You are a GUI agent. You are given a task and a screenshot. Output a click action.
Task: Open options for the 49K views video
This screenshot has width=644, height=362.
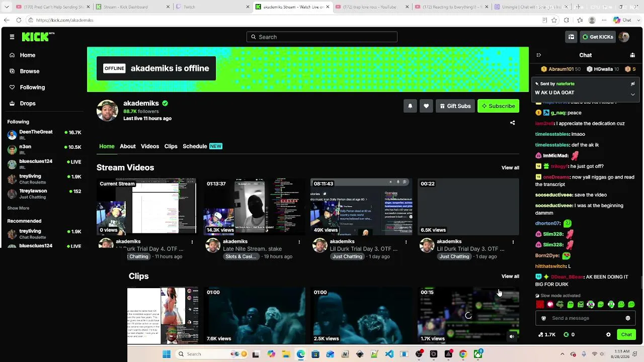(406, 242)
